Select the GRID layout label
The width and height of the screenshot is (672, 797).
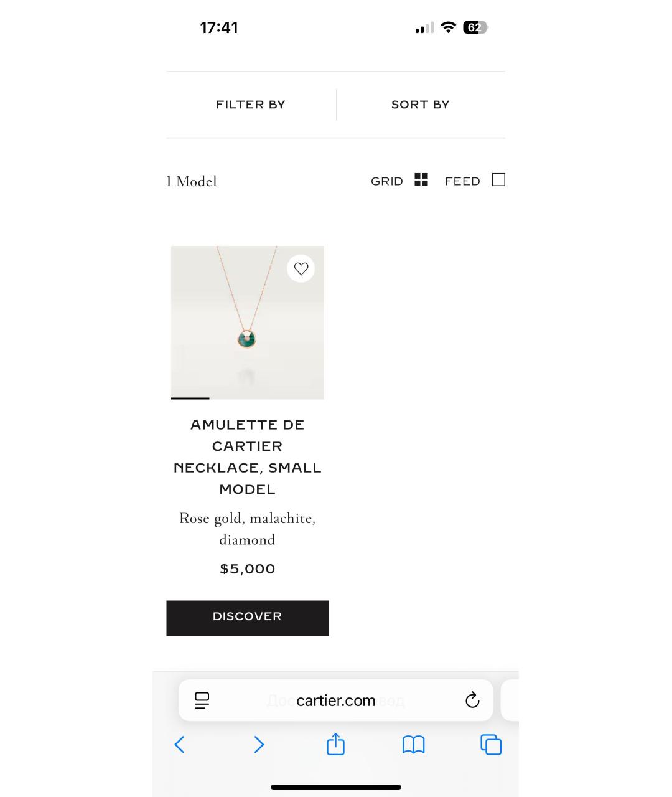[x=387, y=181]
